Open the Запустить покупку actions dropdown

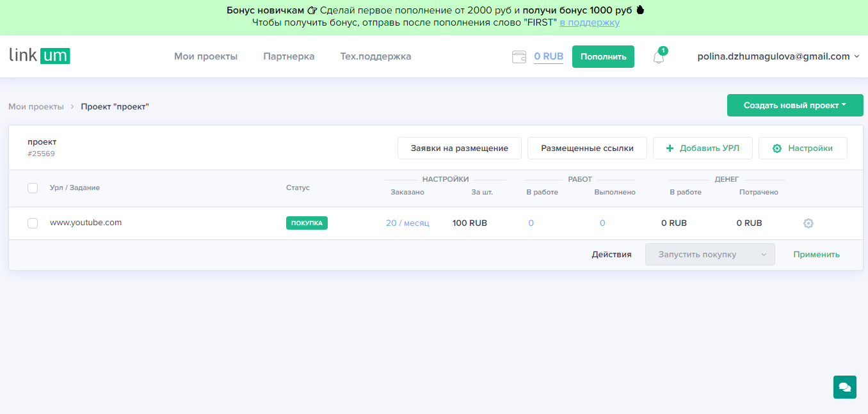coord(710,255)
